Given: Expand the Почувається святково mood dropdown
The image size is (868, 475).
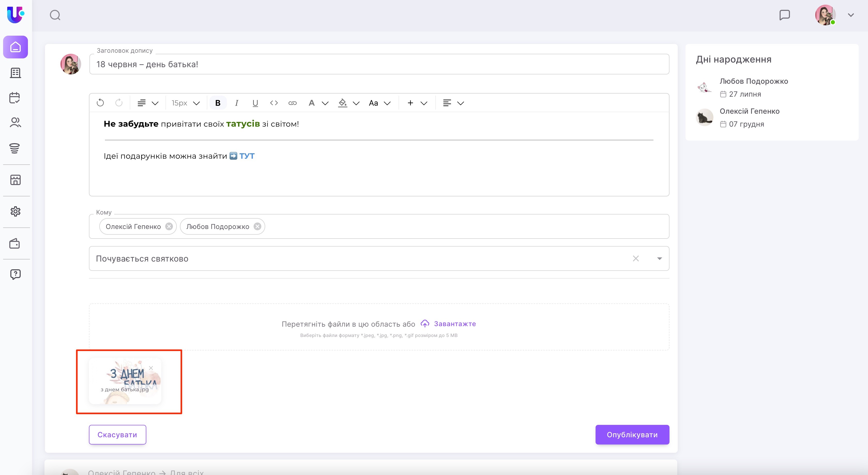Looking at the screenshot, I should (x=659, y=258).
